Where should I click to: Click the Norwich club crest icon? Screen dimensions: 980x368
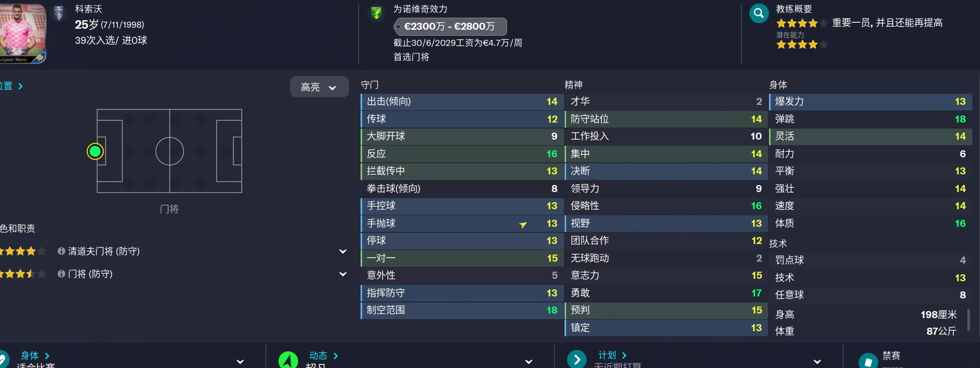click(x=376, y=13)
